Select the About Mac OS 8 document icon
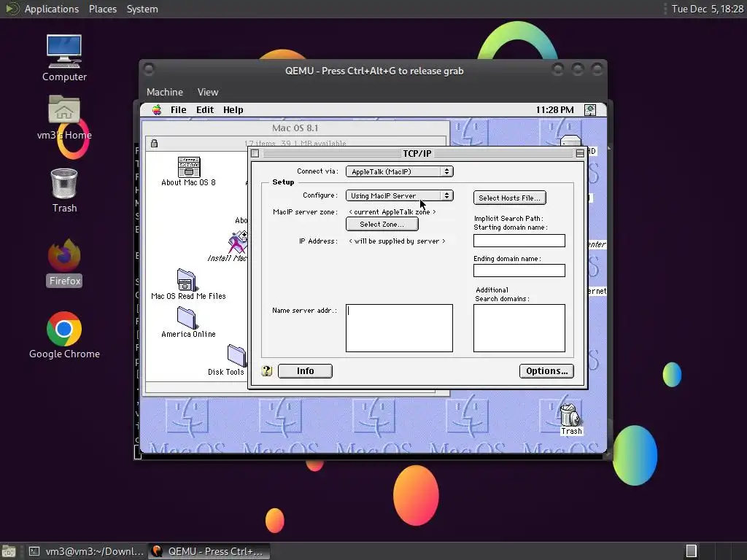Image resolution: width=747 pixels, height=560 pixels. tap(189, 167)
